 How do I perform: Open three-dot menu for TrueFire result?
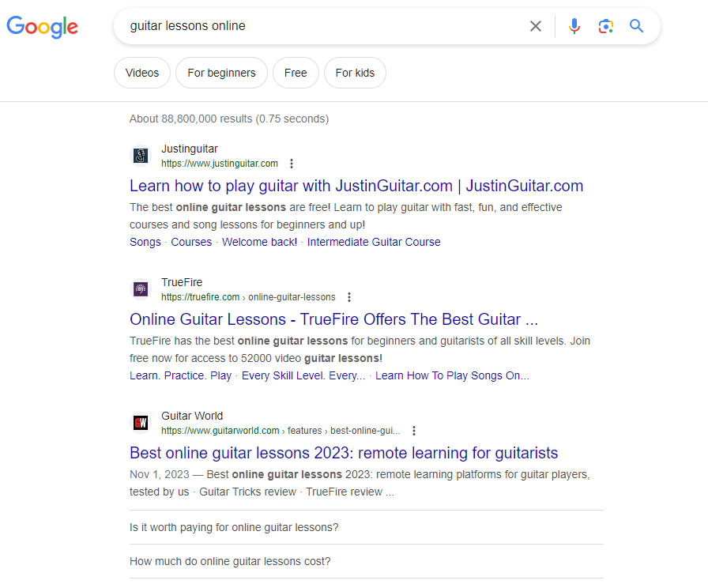(x=349, y=297)
